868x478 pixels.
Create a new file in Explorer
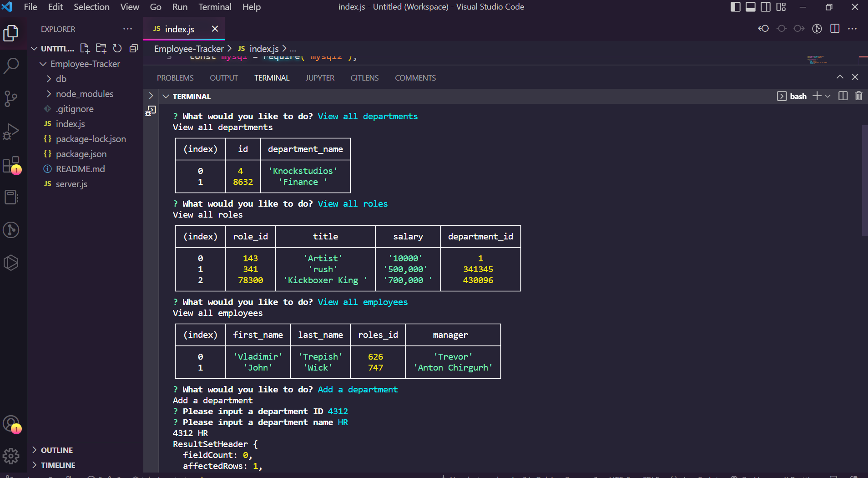(x=85, y=48)
